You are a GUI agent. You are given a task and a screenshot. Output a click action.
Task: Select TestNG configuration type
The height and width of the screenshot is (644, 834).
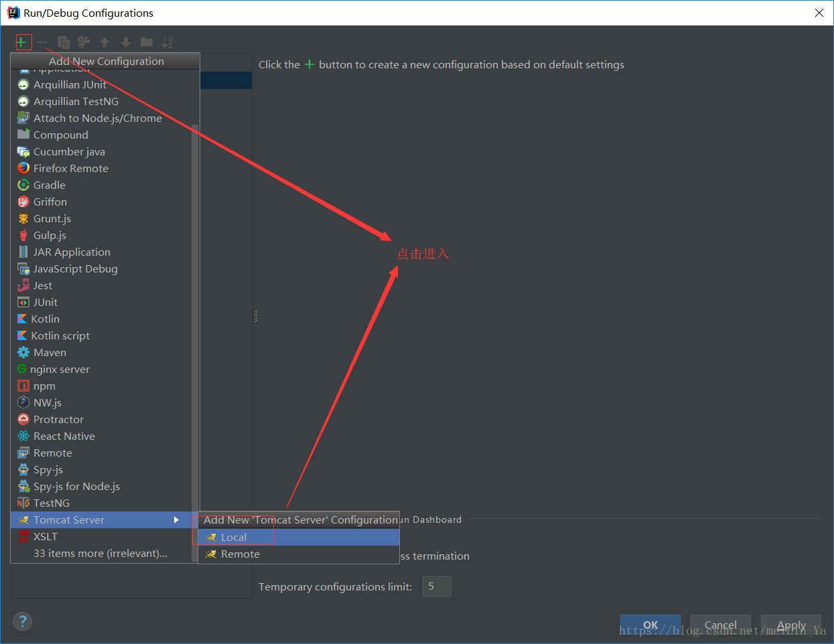coord(101,503)
